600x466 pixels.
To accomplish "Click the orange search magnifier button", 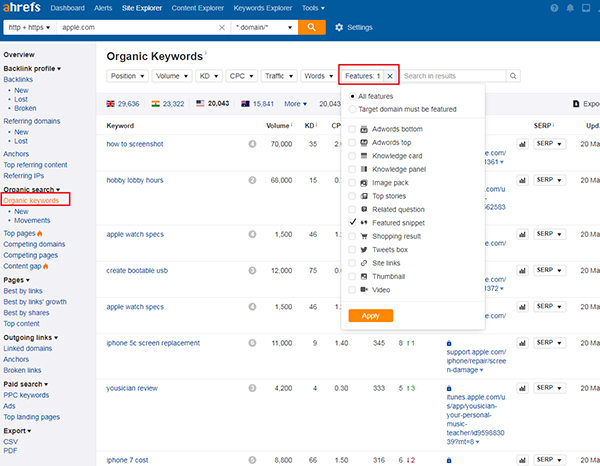I will coord(312,27).
